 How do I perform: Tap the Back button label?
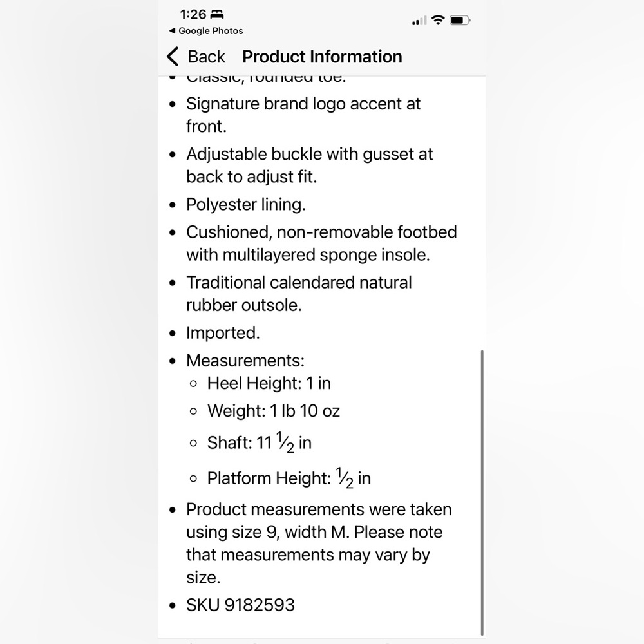(206, 56)
